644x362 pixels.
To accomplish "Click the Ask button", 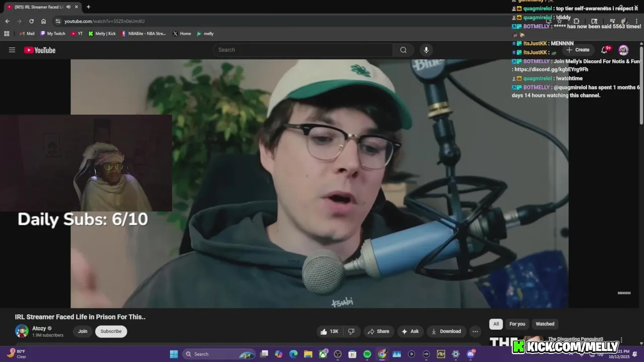I will pyautogui.click(x=410, y=331).
